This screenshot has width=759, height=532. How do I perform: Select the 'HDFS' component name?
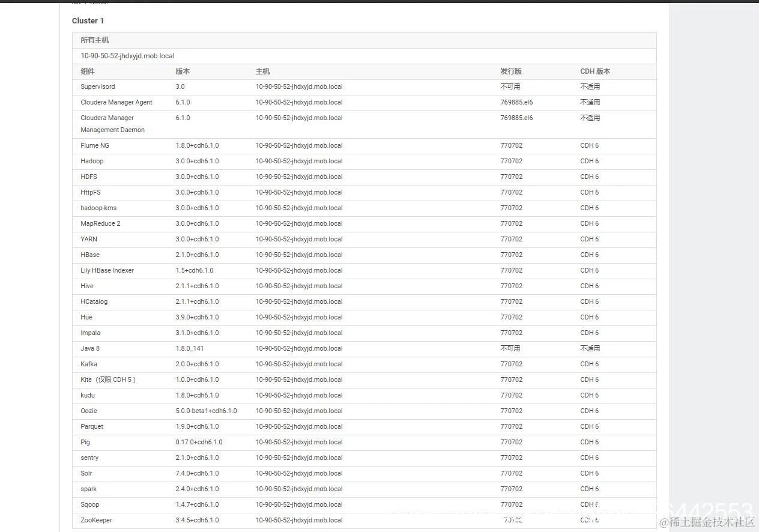(89, 177)
